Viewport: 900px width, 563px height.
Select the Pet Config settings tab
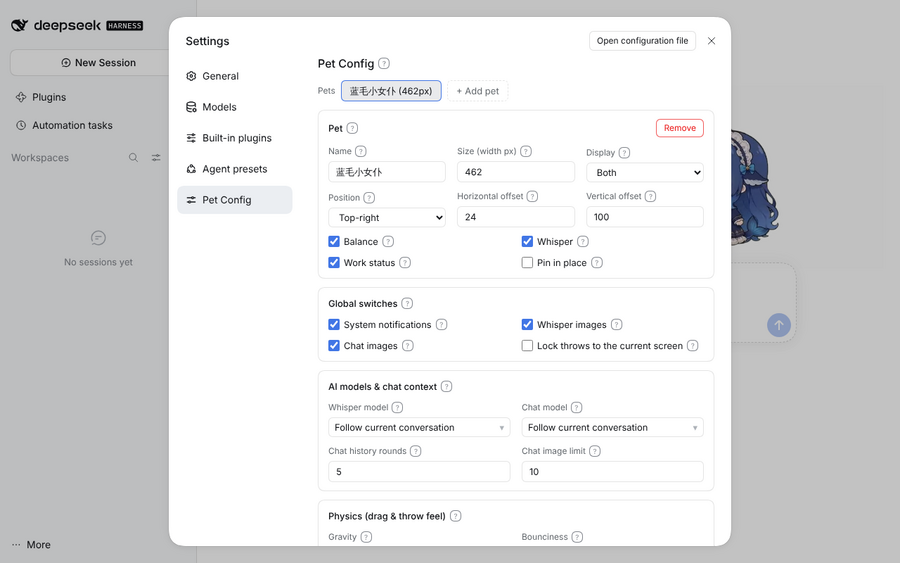point(235,200)
